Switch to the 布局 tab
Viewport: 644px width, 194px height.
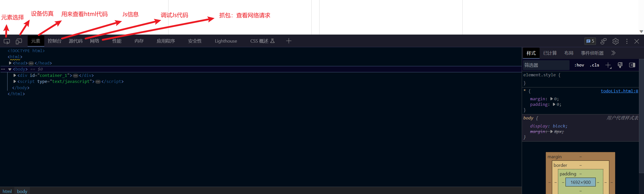click(569, 53)
